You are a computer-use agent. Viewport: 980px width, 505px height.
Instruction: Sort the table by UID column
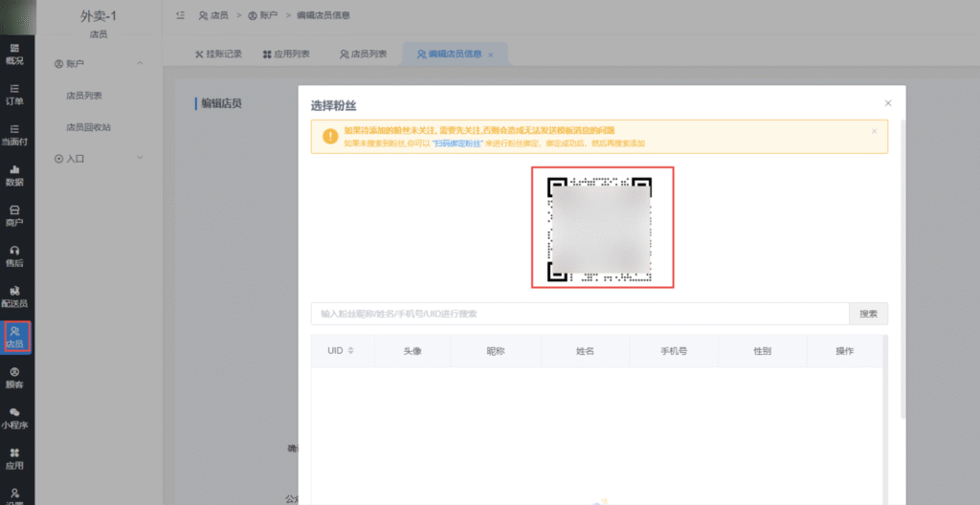[x=350, y=351]
